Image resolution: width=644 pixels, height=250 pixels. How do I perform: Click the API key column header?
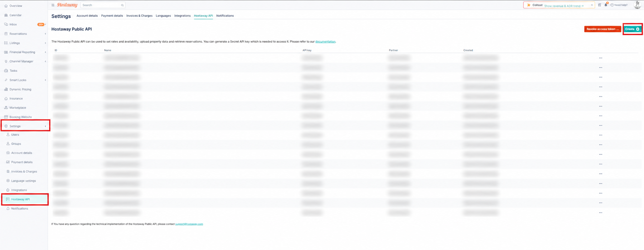pyautogui.click(x=307, y=50)
